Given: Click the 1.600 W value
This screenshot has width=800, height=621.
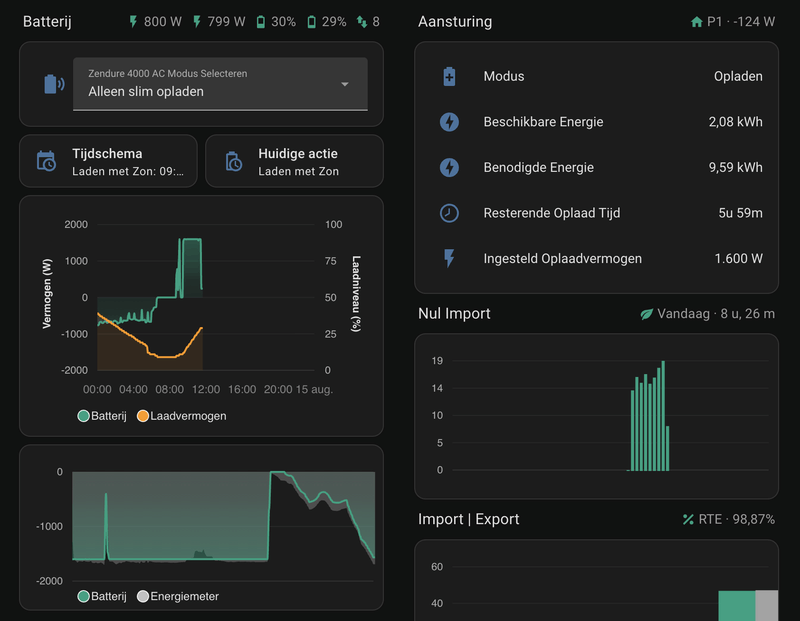Looking at the screenshot, I should click(x=738, y=259).
